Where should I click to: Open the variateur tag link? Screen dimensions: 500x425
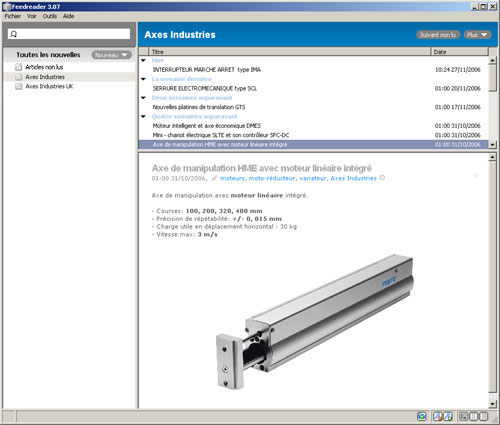click(x=313, y=178)
